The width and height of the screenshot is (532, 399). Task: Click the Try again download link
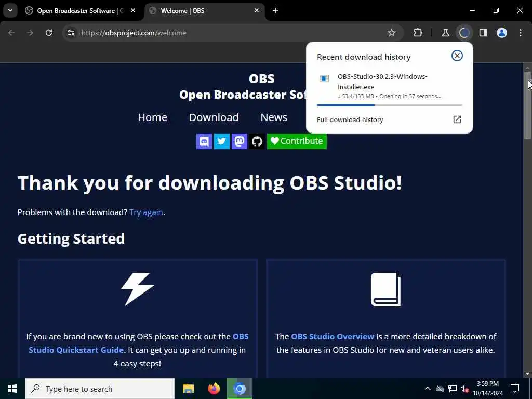click(146, 212)
